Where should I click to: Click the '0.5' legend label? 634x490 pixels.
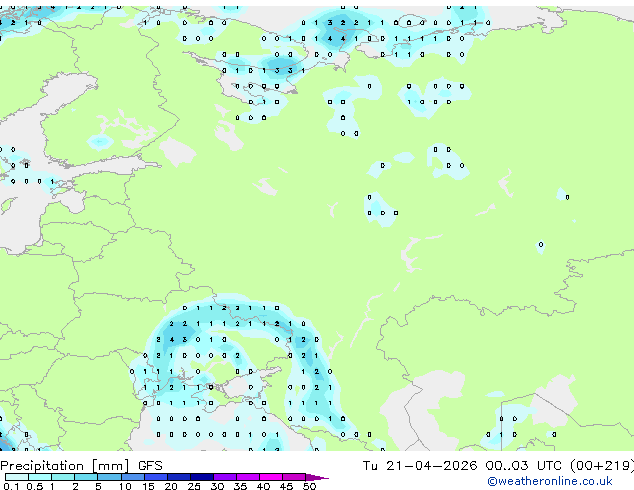click(x=35, y=486)
